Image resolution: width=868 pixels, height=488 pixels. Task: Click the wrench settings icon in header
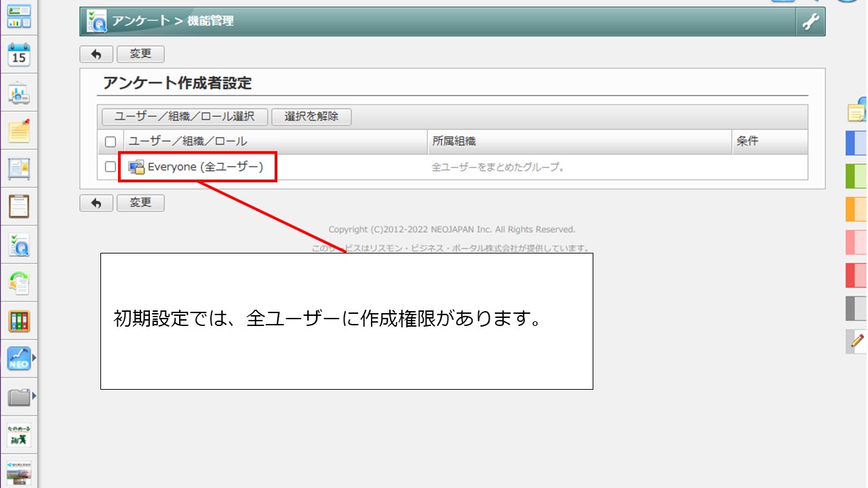pyautogui.click(x=810, y=22)
